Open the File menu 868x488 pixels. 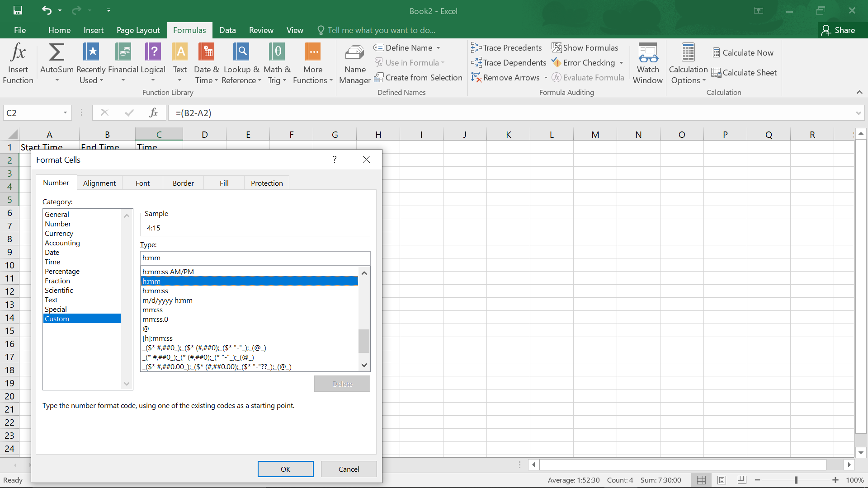20,30
